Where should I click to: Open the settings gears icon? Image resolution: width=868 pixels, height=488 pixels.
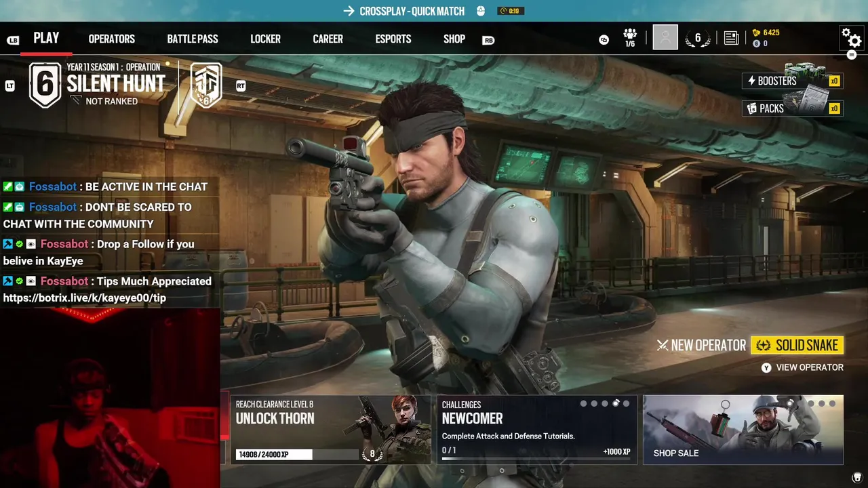click(851, 37)
